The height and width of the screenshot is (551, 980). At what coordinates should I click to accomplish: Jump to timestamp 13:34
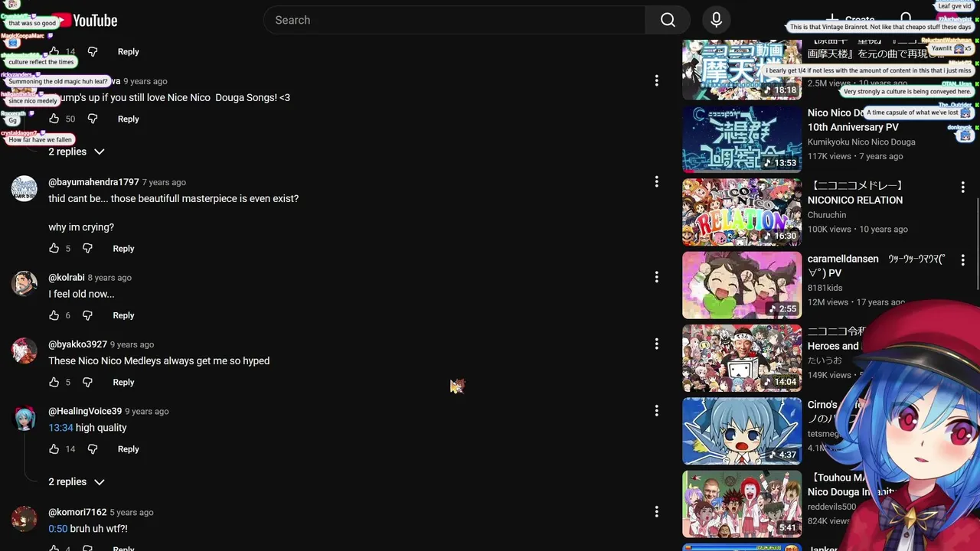click(x=60, y=428)
